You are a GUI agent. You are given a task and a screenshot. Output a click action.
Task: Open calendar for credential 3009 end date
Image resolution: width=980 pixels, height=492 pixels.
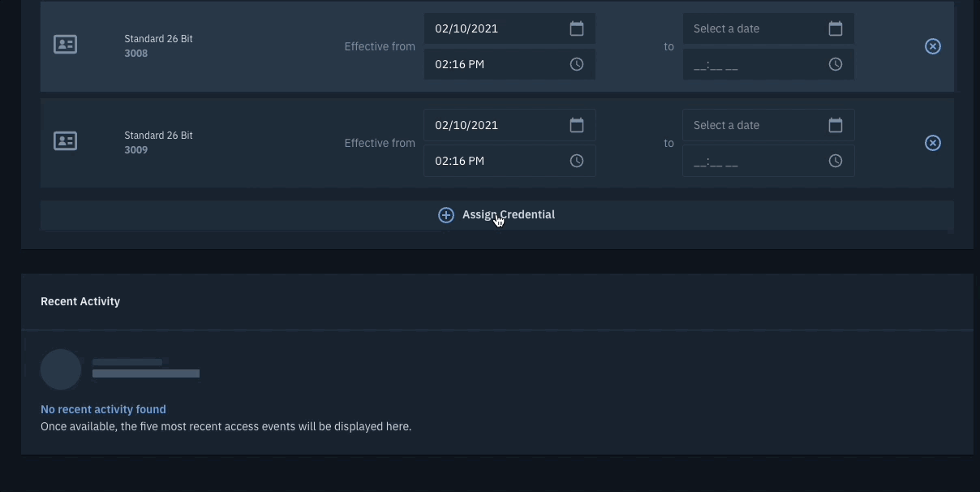[836, 125]
